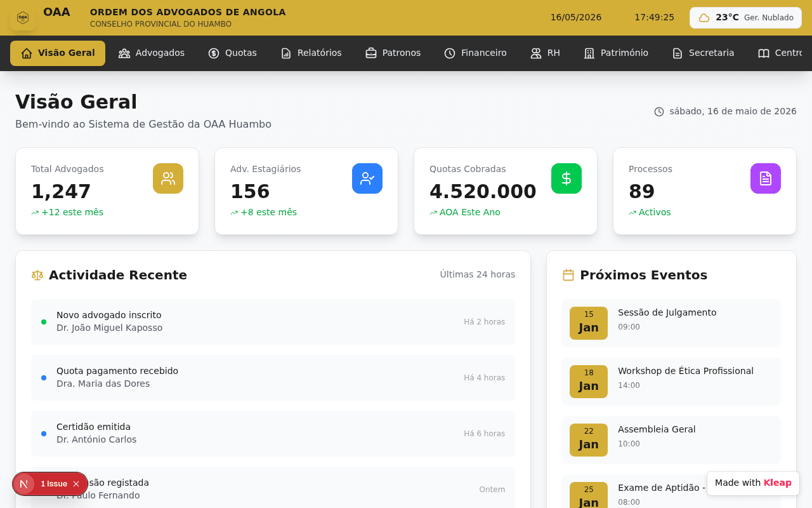The height and width of the screenshot is (508, 812).
Task: Click the Adv. Estagiários count 156
Action: point(250,192)
